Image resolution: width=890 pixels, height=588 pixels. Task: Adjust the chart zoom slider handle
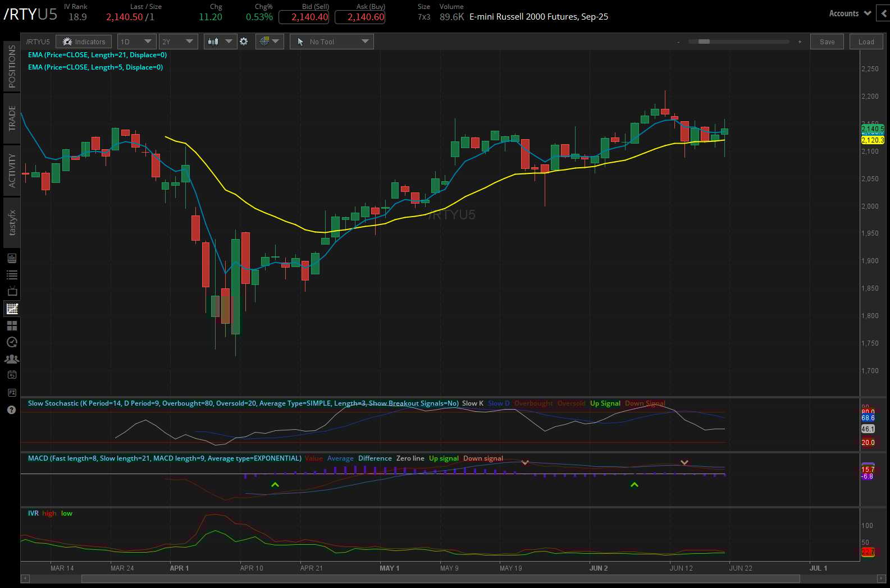[704, 42]
